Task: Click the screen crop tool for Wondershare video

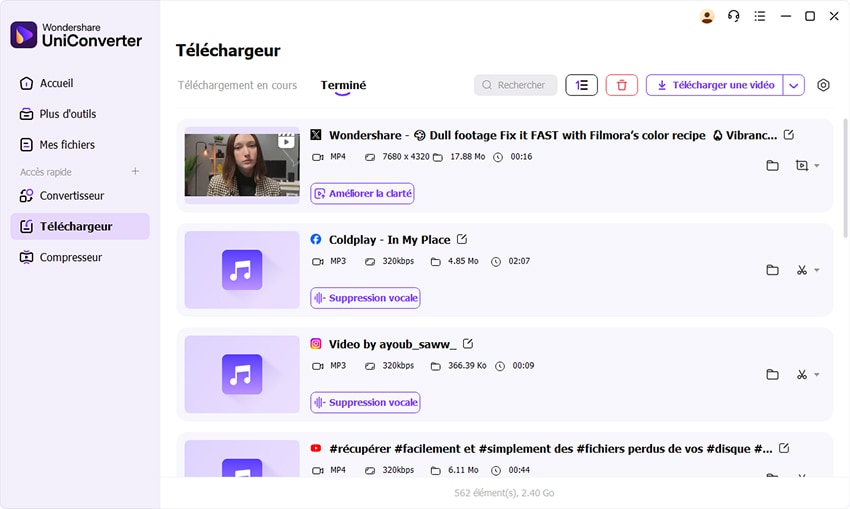Action: pos(802,165)
